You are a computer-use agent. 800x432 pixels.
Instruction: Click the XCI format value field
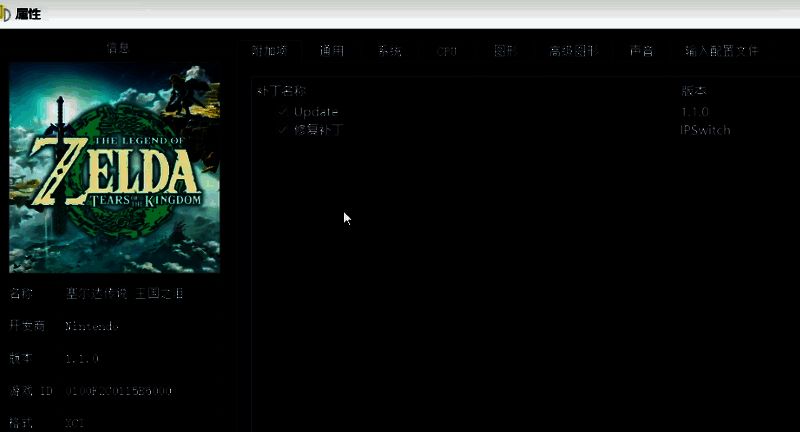(x=74, y=423)
